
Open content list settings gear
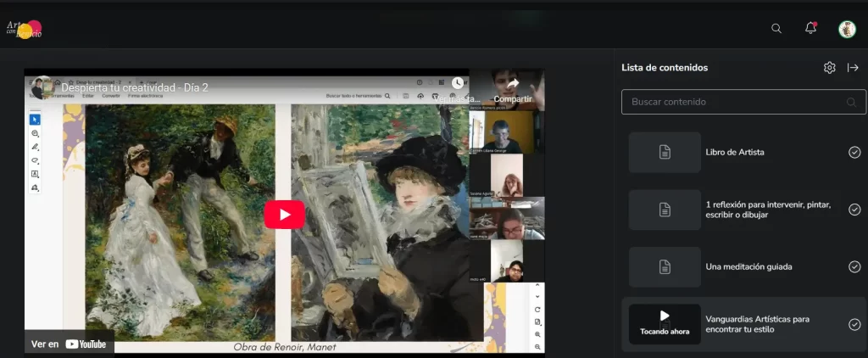tap(829, 68)
